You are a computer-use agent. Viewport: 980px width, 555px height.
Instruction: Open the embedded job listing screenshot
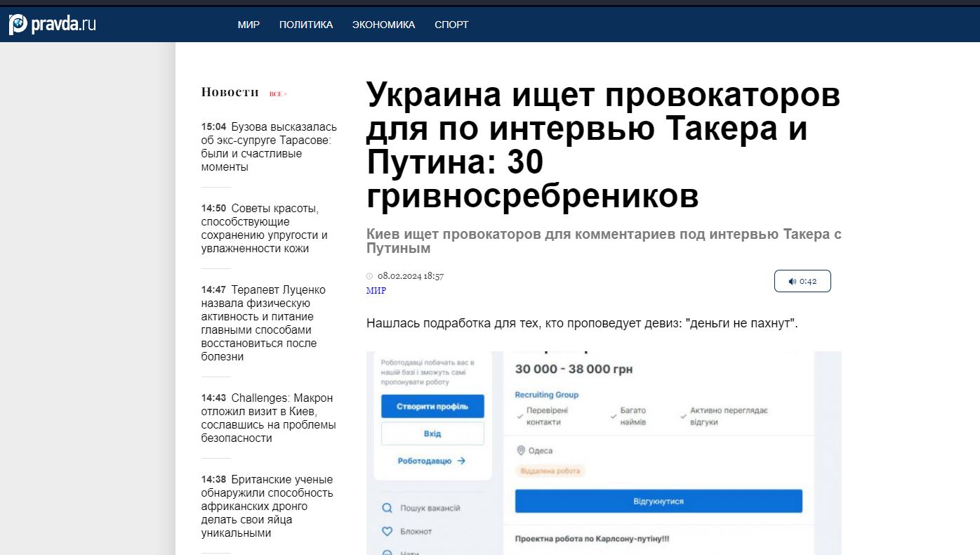pos(604,453)
